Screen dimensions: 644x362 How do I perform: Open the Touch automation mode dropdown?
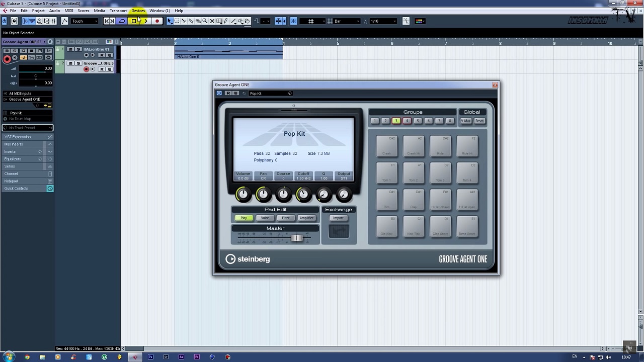(84, 21)
